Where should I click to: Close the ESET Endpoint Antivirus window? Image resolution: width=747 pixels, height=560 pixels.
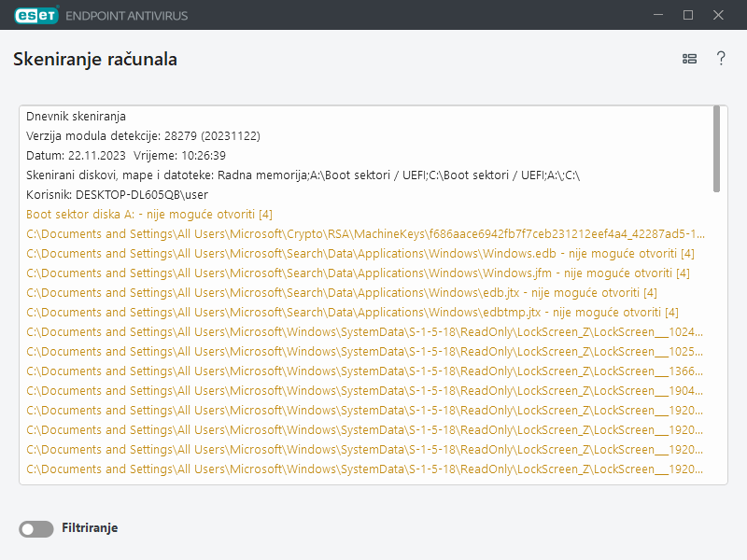tap(718, 15)
